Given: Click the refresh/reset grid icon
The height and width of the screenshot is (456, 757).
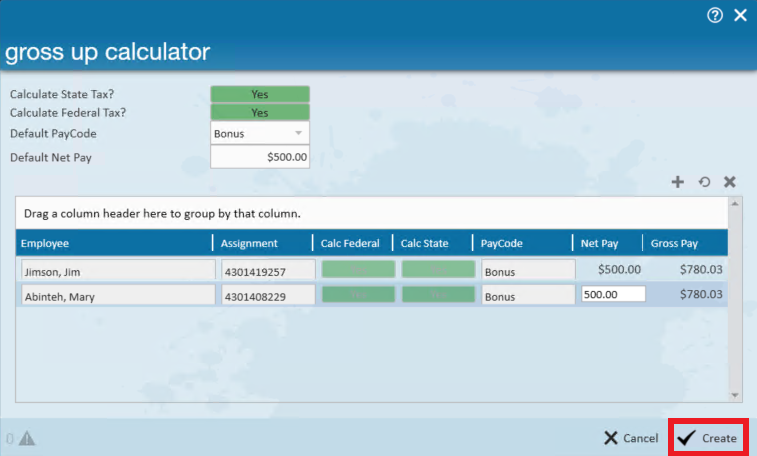Looking at the screenshot, I should pos(704,181).
